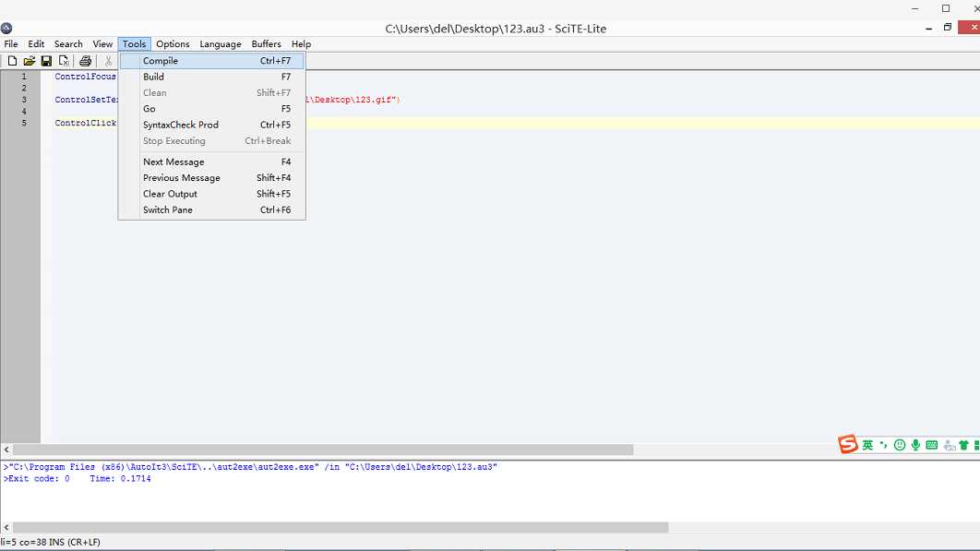Open the soft keyboard icon on IME bar
Image resolution: width=980 pixels, height=551 pixels.
point(931,445)
